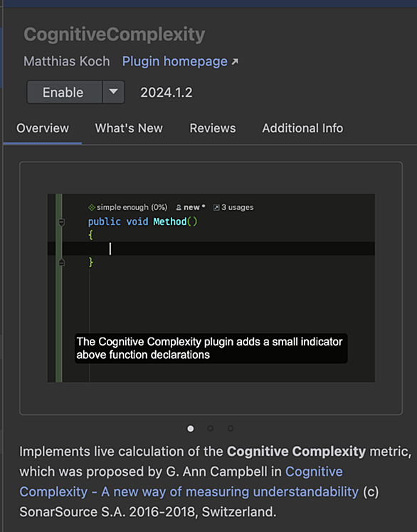Click the author person icon next to 'new'
The height and width of the screenshot is (532, 417).
tap(179, 207)
